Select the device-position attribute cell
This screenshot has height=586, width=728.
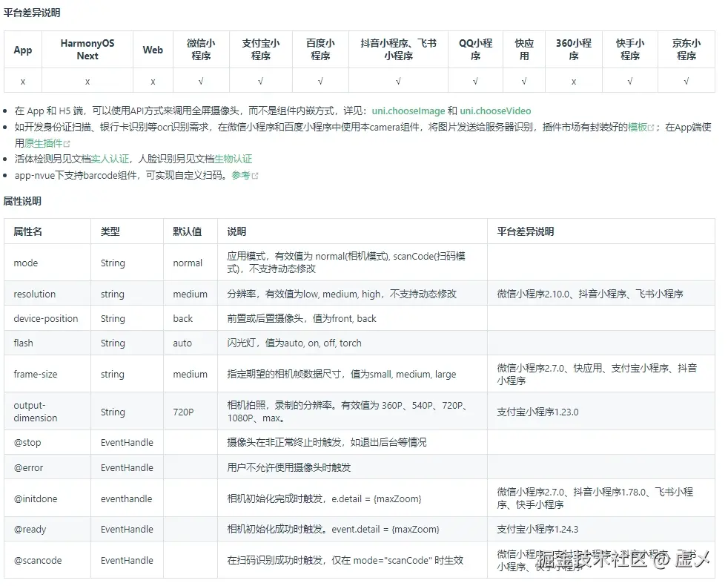click(x=45, y=318)
